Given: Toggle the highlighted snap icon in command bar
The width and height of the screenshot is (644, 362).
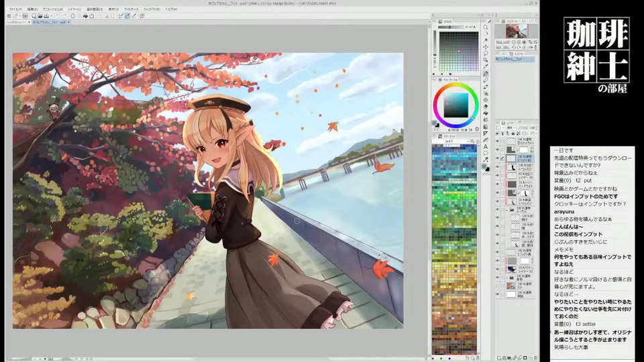Looking at the screenshot, I should (x=127, y=16).
